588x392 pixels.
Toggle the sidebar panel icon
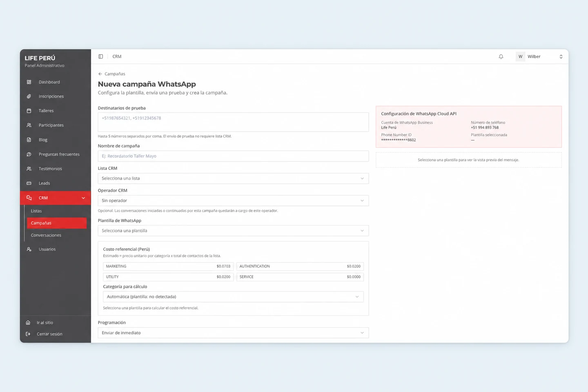[x=100, y=56]
